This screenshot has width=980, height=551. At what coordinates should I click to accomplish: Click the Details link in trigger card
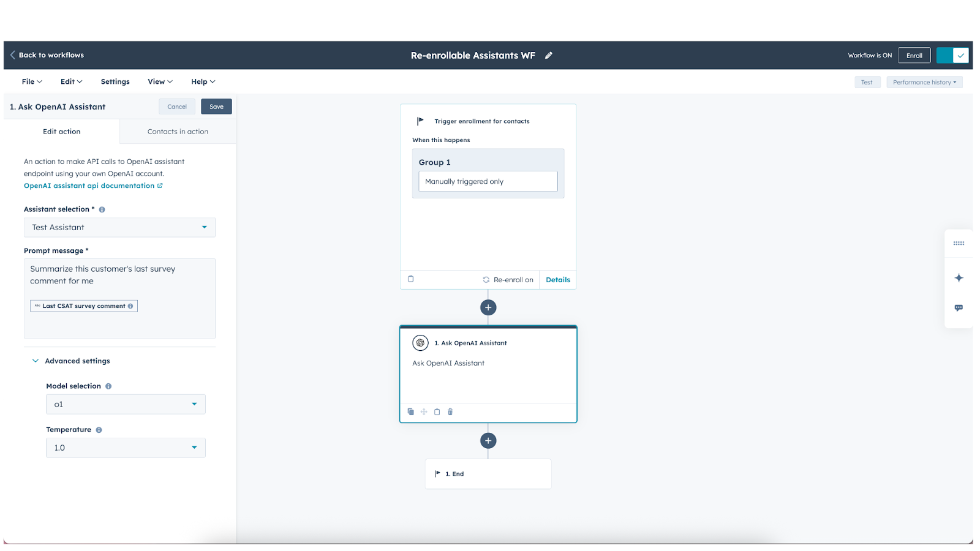pyautogui.click(x=558, y=280)
